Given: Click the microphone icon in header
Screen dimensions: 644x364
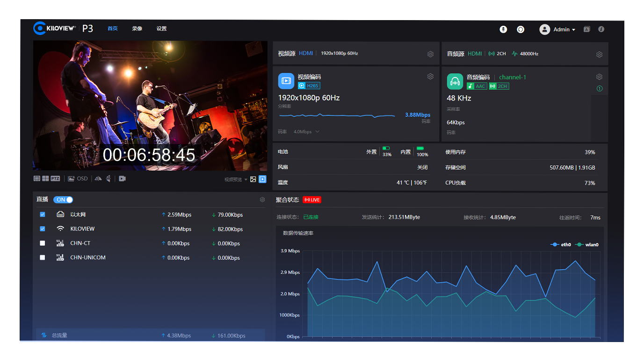Looking at the screenshot, I should (503, 29).
